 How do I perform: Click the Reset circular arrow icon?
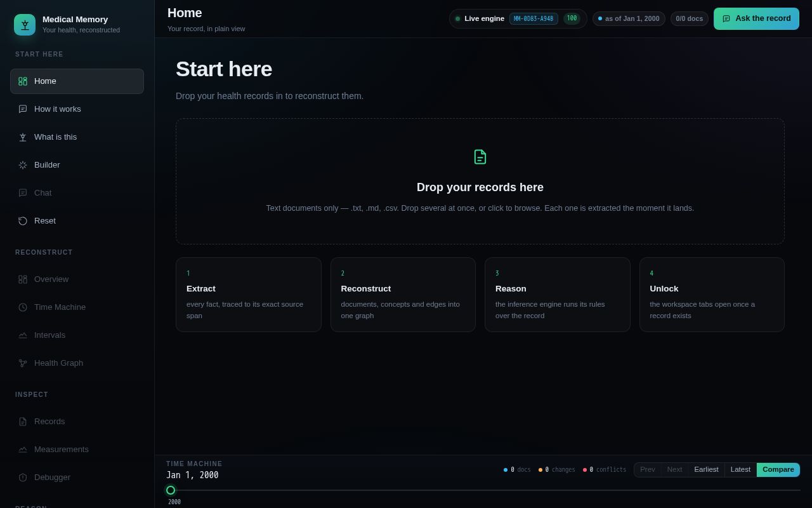(23, 221)
